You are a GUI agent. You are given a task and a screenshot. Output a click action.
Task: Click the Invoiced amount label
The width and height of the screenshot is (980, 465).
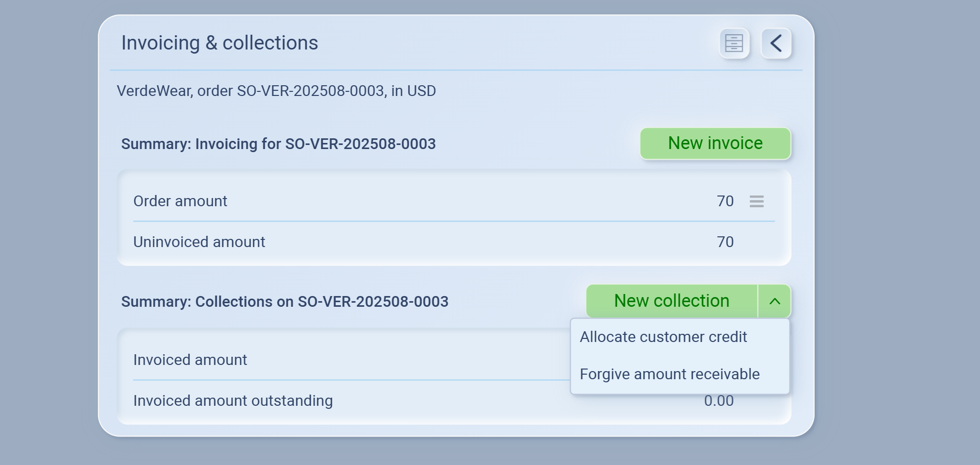tap(190, 360)
